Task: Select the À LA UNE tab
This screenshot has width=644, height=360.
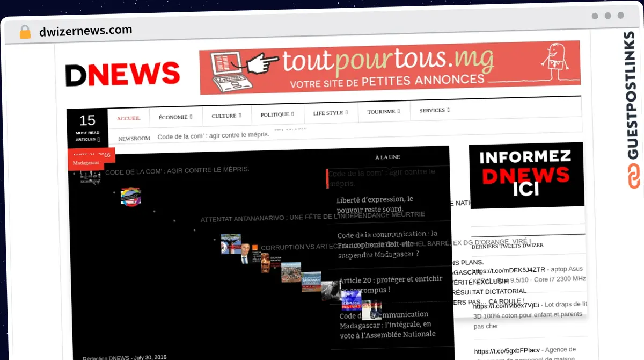Action: click(387, 157)
